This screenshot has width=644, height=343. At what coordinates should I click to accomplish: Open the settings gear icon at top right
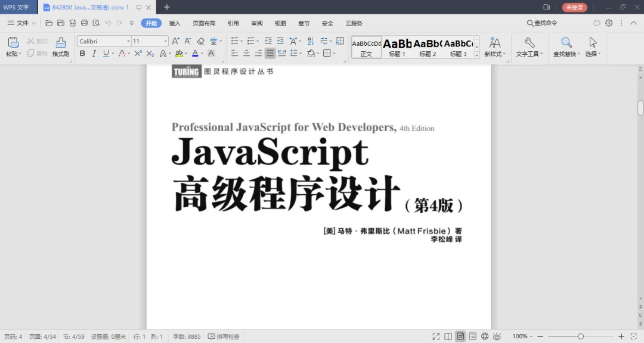(609, 23)
